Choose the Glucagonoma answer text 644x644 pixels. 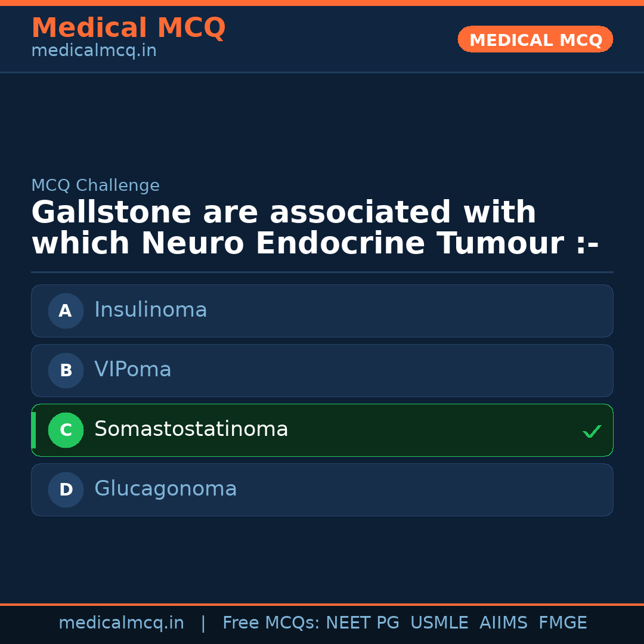165,489
